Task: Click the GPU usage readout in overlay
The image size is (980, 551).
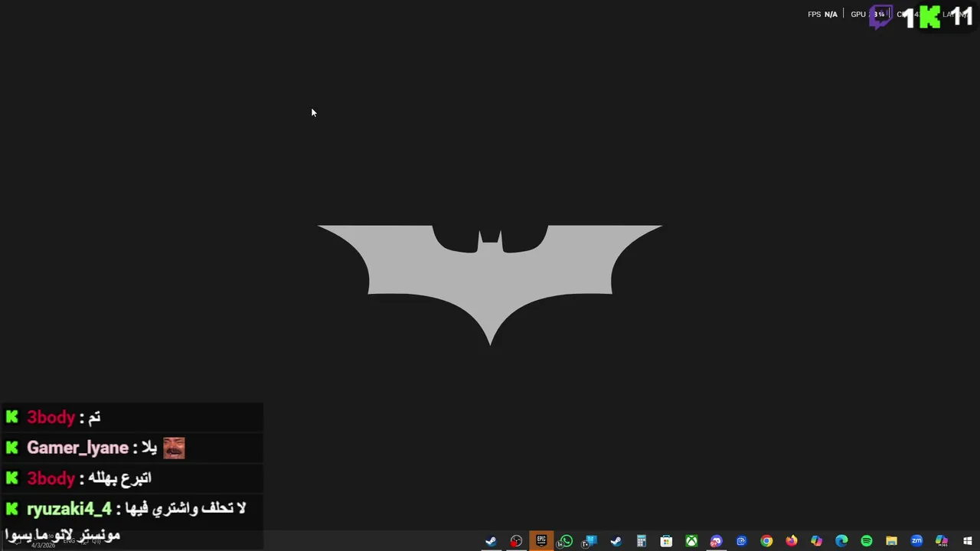Action: point(868,15)
